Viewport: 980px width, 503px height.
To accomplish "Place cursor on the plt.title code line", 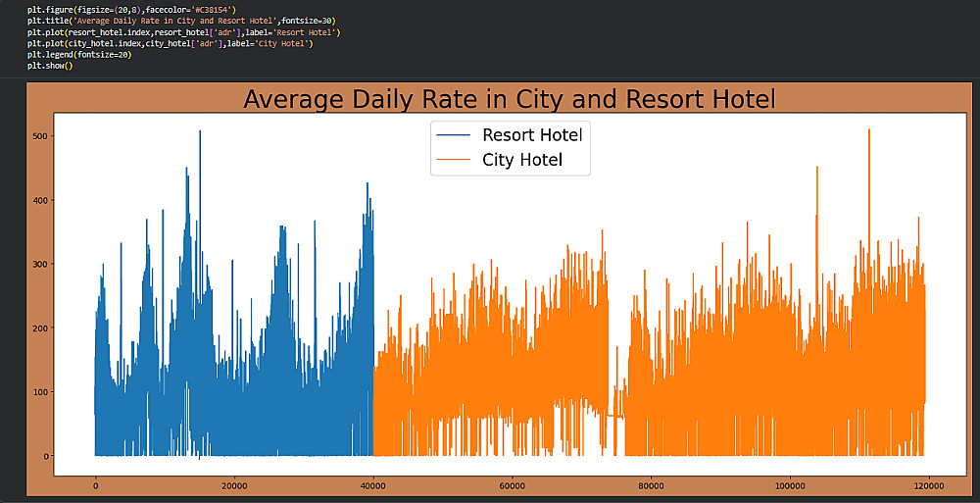I will 181,21.
